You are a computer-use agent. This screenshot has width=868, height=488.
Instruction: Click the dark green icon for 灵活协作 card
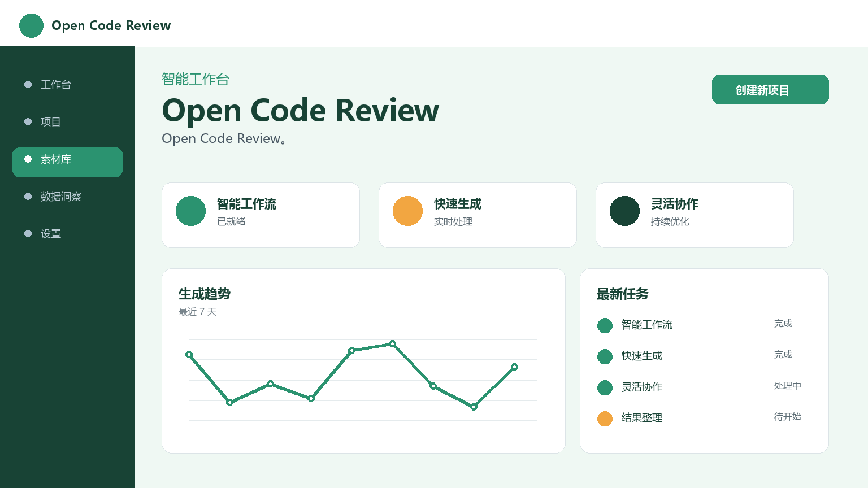pos(624,211)
